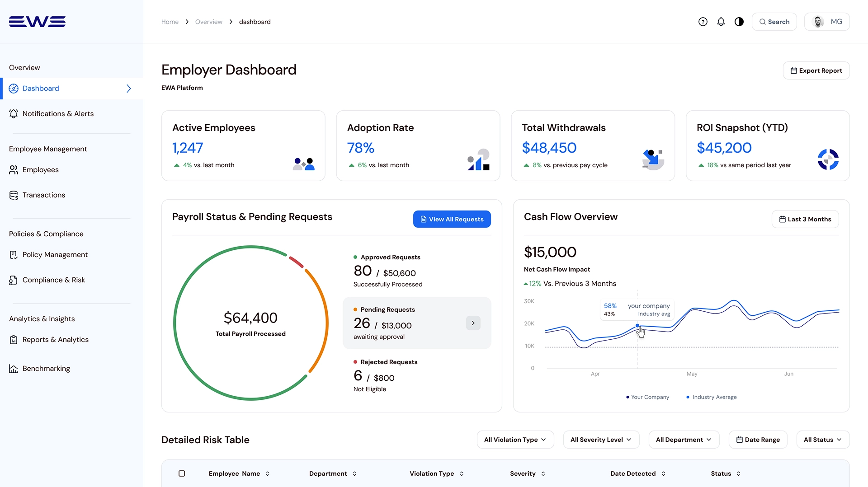Select all rows checkbox in risk table
868x487 pixels.
[182, 473]
